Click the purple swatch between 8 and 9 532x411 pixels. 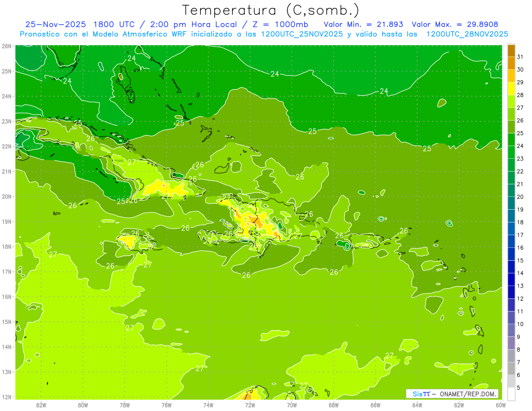pyautogui.click(x=511, y=343)
